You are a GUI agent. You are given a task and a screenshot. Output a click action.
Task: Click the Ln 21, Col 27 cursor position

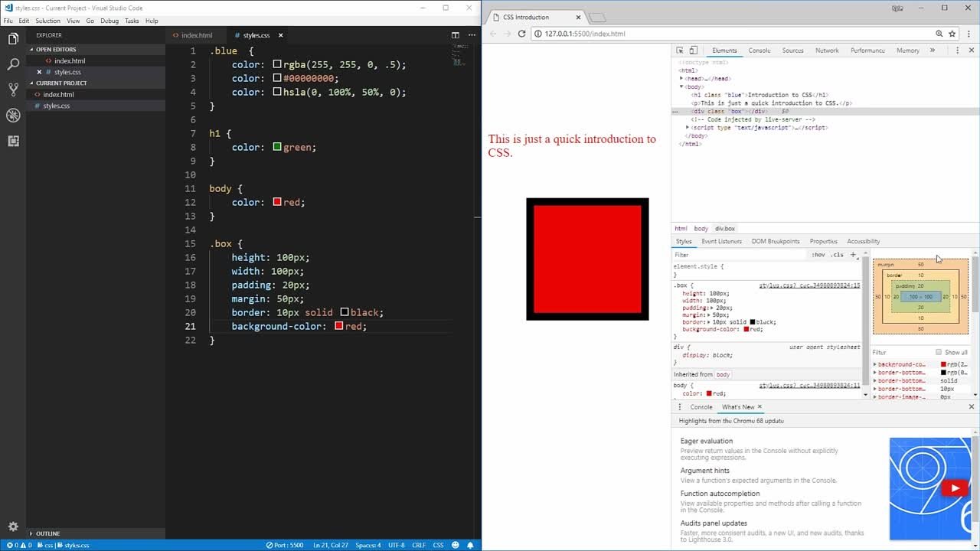pos(330,546)
